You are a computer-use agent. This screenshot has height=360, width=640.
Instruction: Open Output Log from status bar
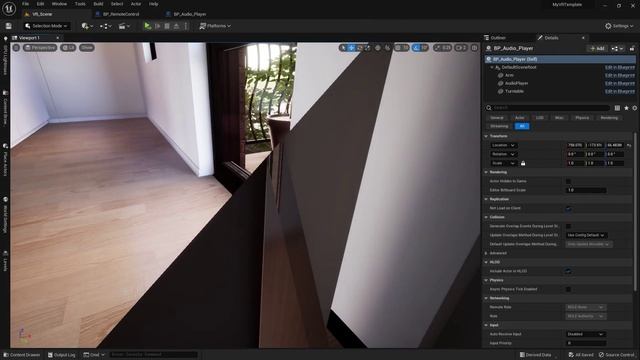[x=62, y=355]
